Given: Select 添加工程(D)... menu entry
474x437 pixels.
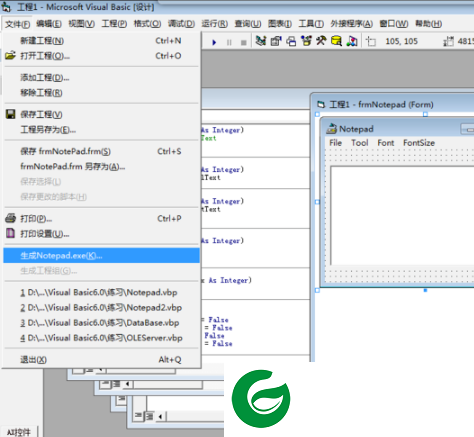Looking at the screenshot, I should tap(101, 78).
